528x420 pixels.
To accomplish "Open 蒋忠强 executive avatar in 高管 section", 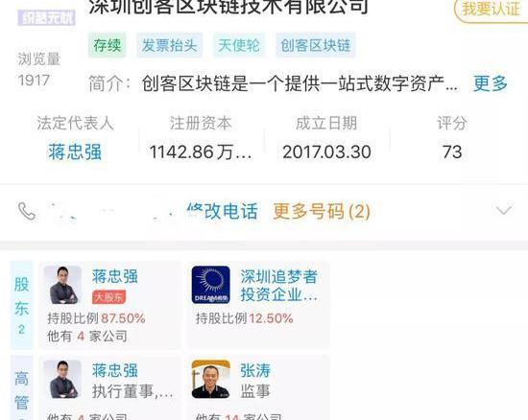I will coord(62,379).
